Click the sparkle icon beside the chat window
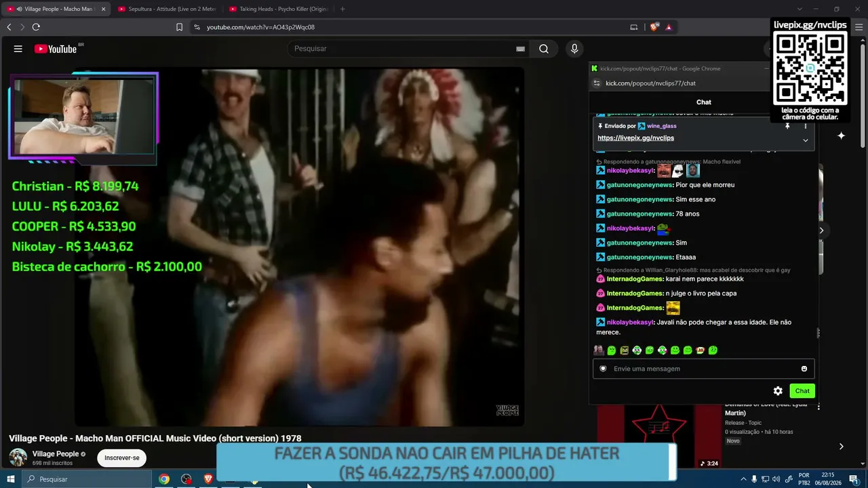 pos(841,136)
